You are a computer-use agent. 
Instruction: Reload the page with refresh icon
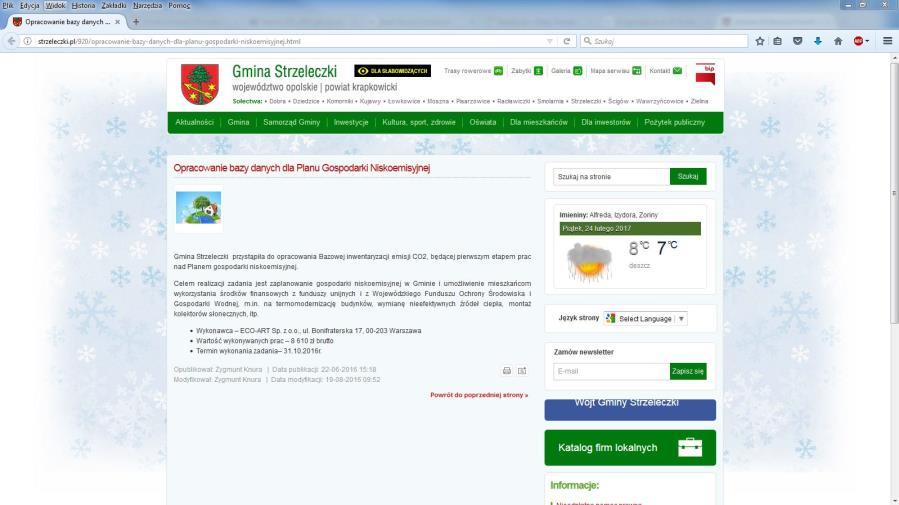pos(566,41)
